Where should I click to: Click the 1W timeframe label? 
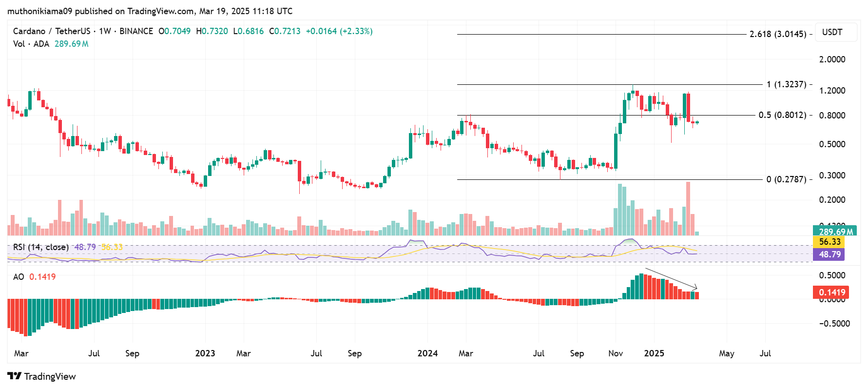105,31
